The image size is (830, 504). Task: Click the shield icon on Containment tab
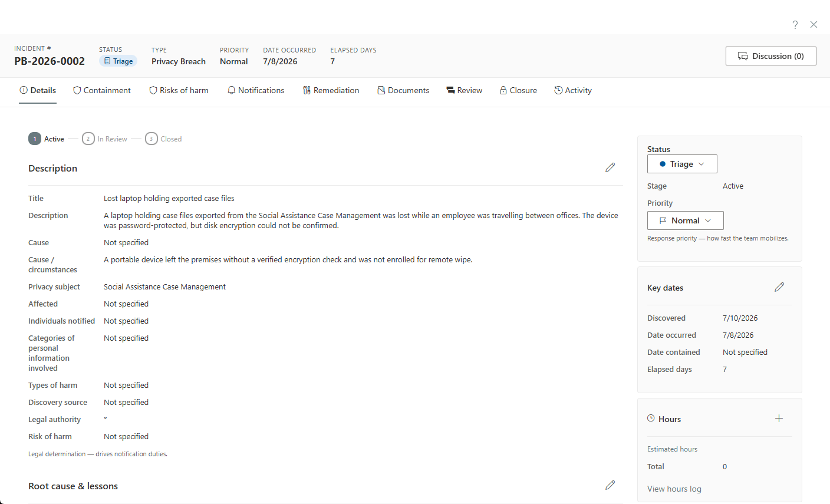point(77,90)
